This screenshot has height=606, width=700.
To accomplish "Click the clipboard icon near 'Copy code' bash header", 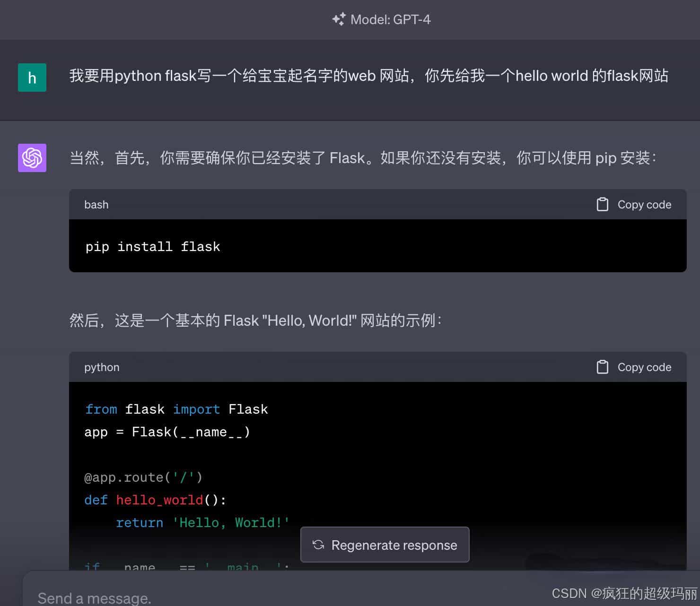I will point(603,204).
